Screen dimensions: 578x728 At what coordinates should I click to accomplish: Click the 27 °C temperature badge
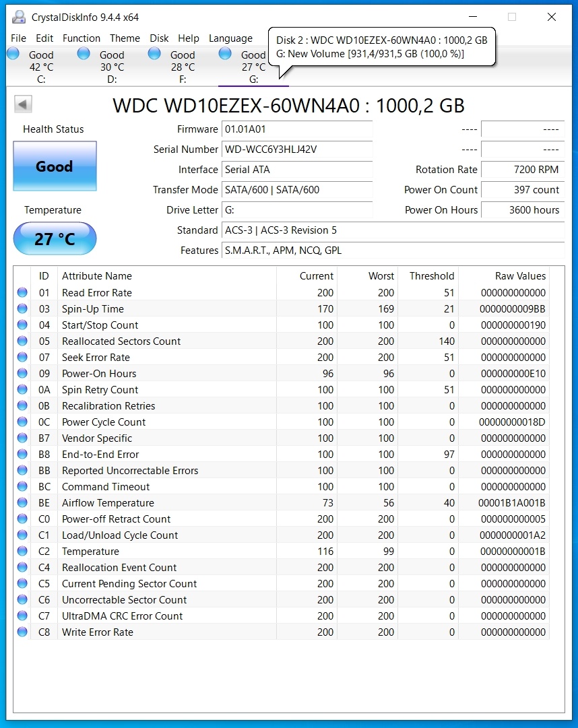pos(54,238)
